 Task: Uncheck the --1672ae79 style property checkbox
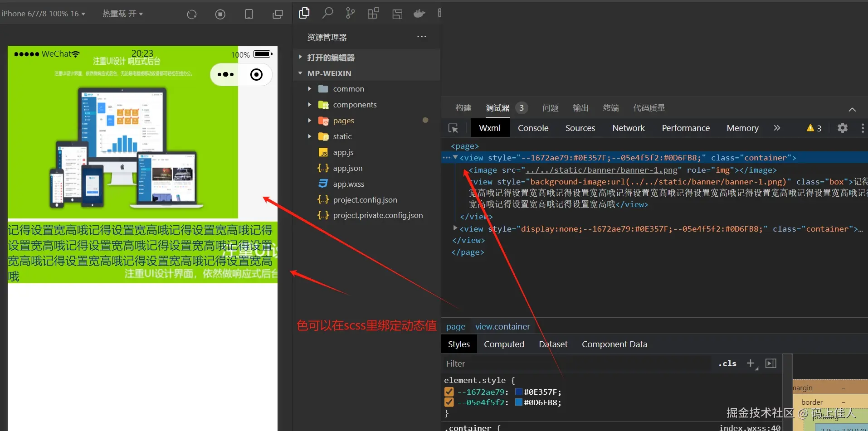[x=449, y=392]
